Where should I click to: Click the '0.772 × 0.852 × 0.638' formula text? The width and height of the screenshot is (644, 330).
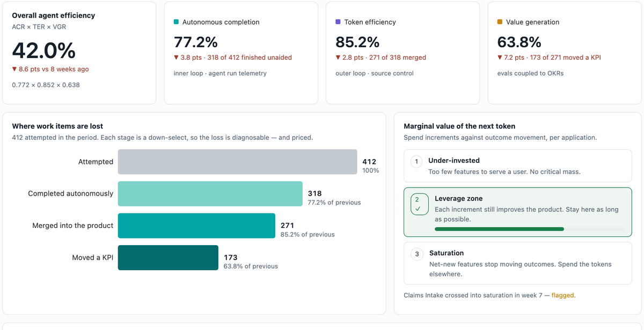46,85
